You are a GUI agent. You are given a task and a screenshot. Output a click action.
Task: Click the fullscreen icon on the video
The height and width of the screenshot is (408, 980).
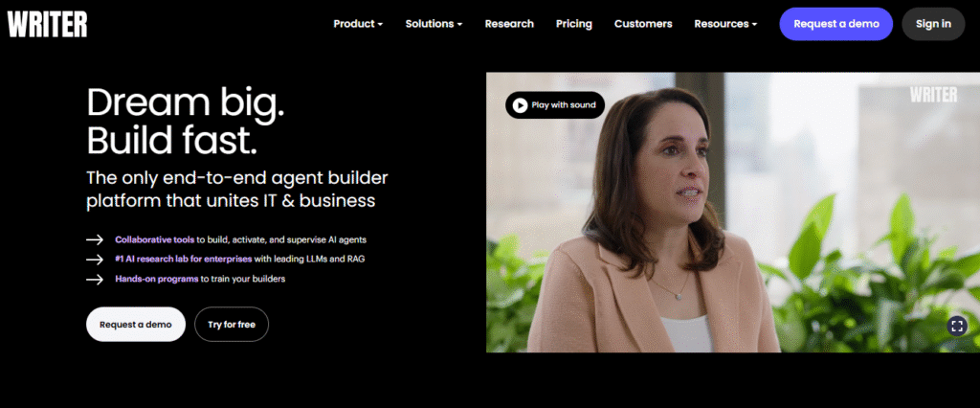pos(957,326)
